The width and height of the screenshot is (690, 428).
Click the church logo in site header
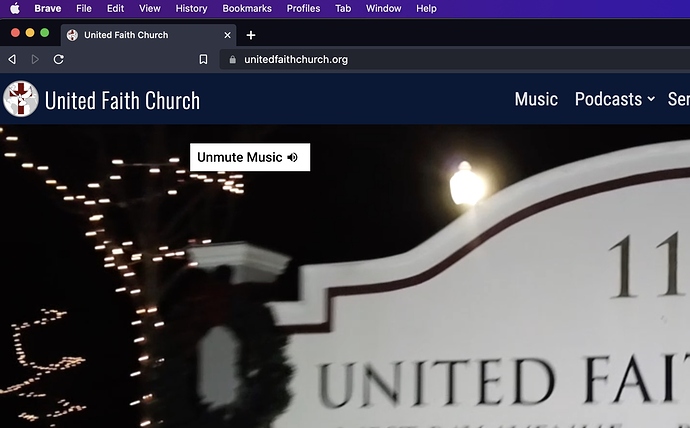click(x=21, y=99)
